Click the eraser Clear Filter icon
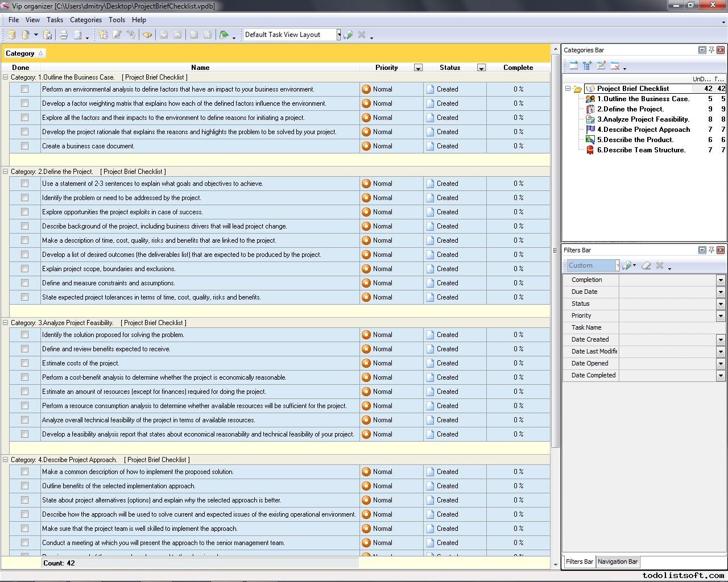 click(x=646, y=265)
